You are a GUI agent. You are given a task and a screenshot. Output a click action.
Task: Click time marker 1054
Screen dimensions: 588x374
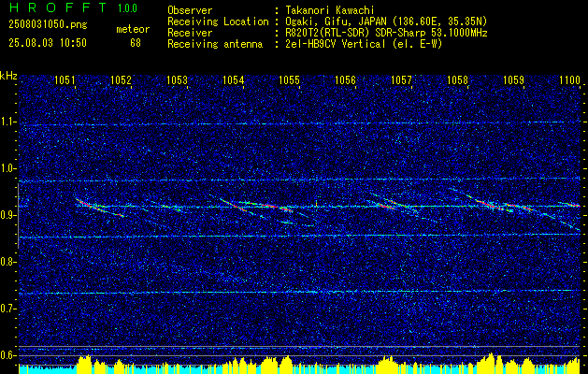tap(234, 79)
